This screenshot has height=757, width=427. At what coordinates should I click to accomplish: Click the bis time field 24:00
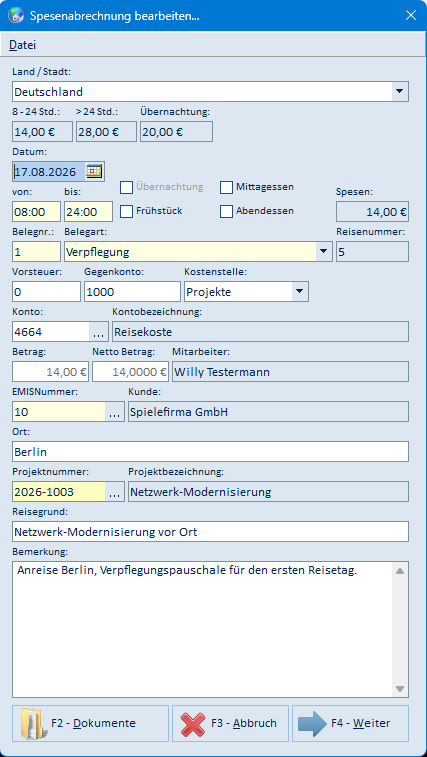point(88,211)
